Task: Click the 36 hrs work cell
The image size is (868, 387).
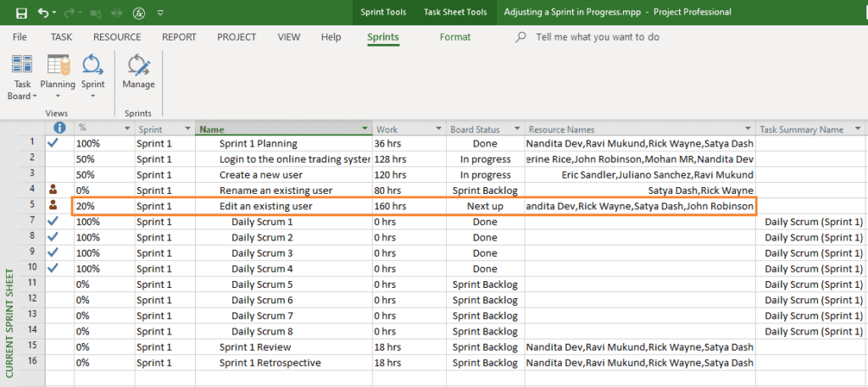Action: [409, 144]
